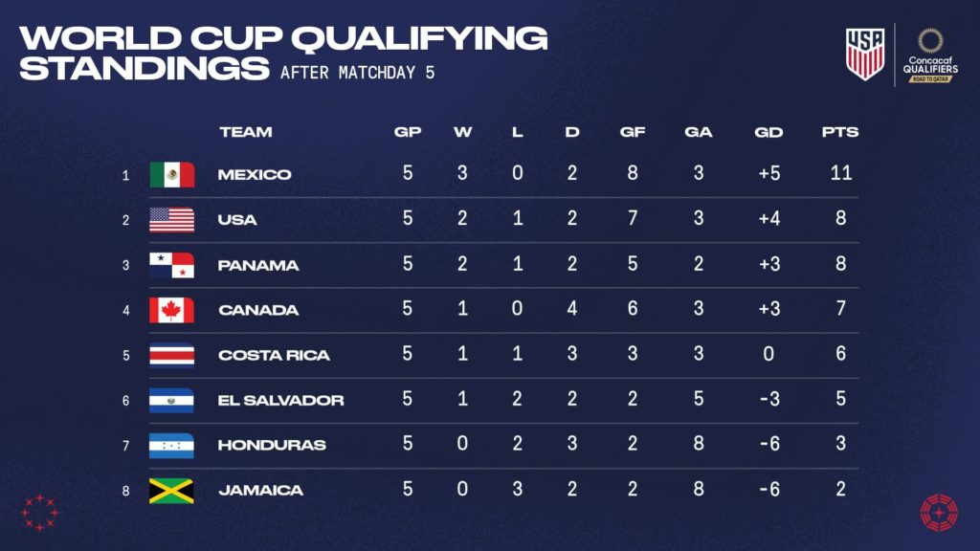Viewport: 980px width, 551px height.
Task: Click the GP column header
Action: (408, 132)
